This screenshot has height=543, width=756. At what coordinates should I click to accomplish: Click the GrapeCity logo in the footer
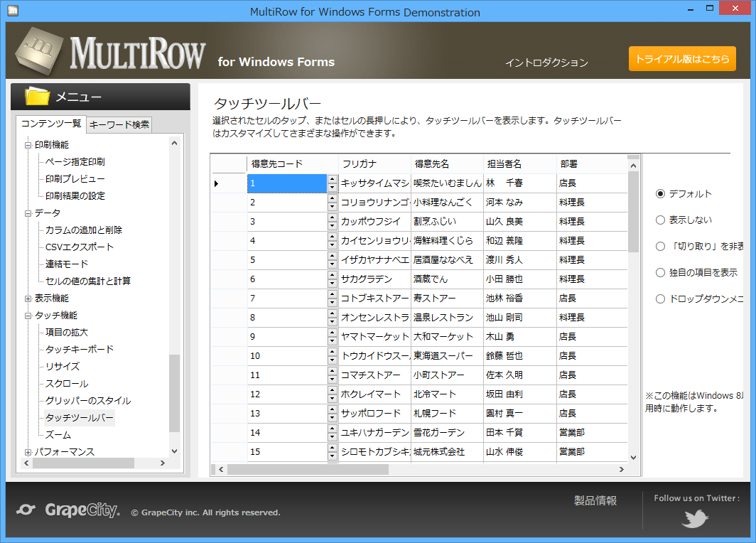tap(67, 510)
